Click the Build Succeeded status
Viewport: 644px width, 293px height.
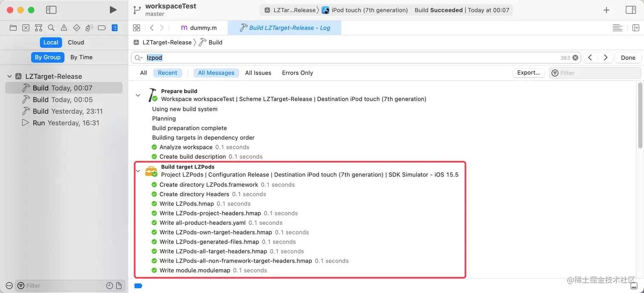(x=439, y=10)
